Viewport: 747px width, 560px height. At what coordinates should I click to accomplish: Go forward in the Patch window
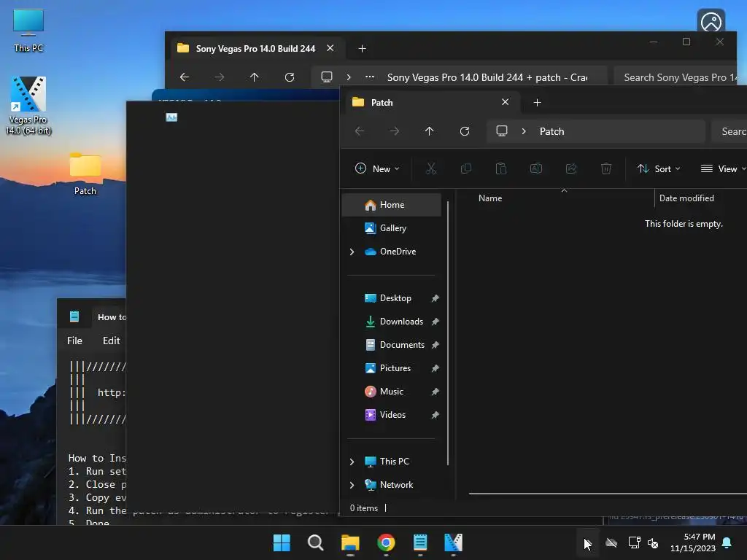click(x=395, y=131)
